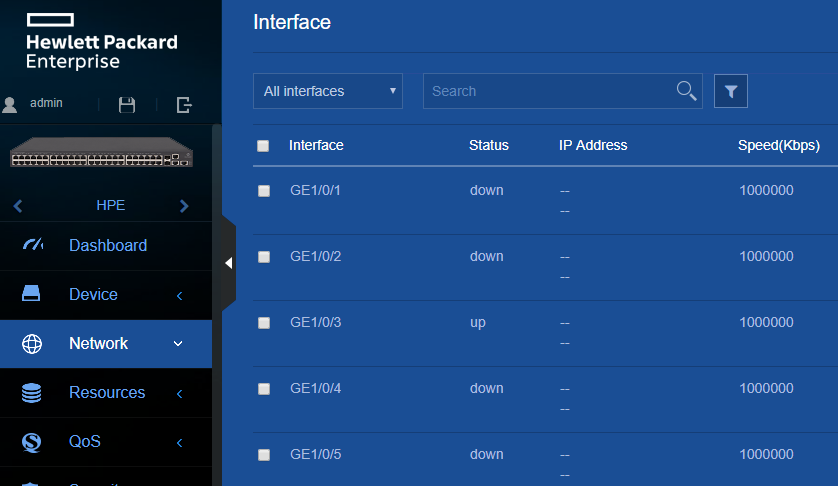The height and width of the screenshot is (486, 838).
Task: Check the GE1/0/3 row checkbox
Action: [264, 323]
